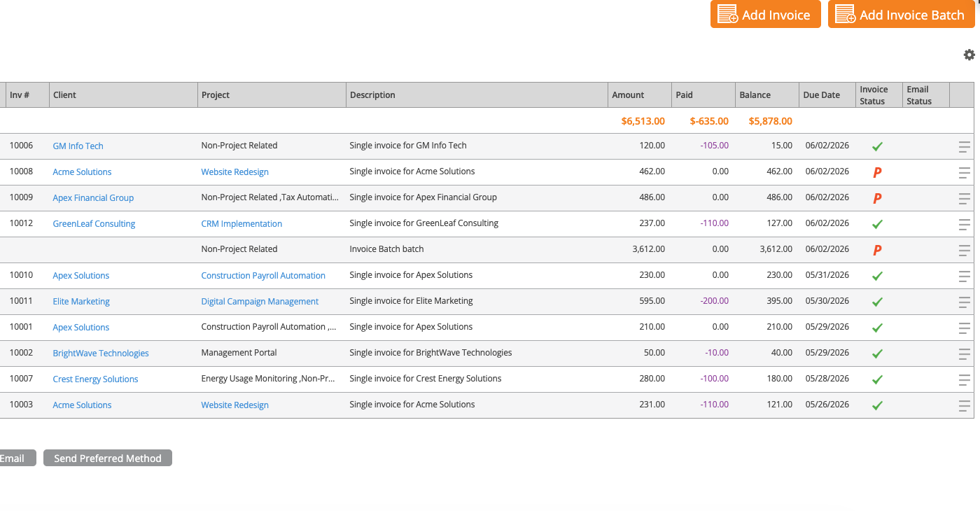Open Apex Financial Group client link
Viewport: 980px width, 511px height.
pyautogui.click(x=93, y=198)
